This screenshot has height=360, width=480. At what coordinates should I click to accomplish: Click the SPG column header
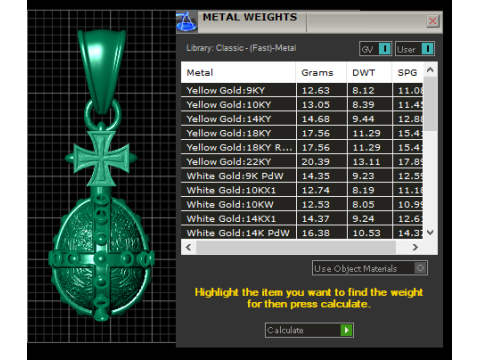click(407, 73)
